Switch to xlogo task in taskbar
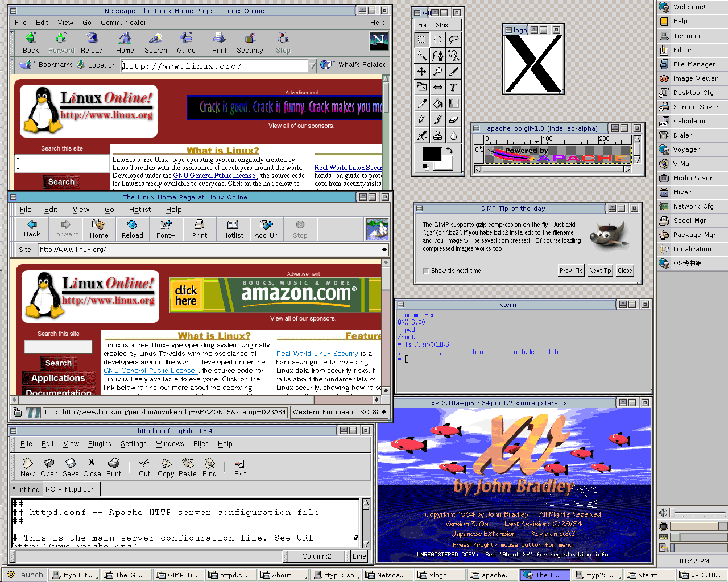 (440, 575)
